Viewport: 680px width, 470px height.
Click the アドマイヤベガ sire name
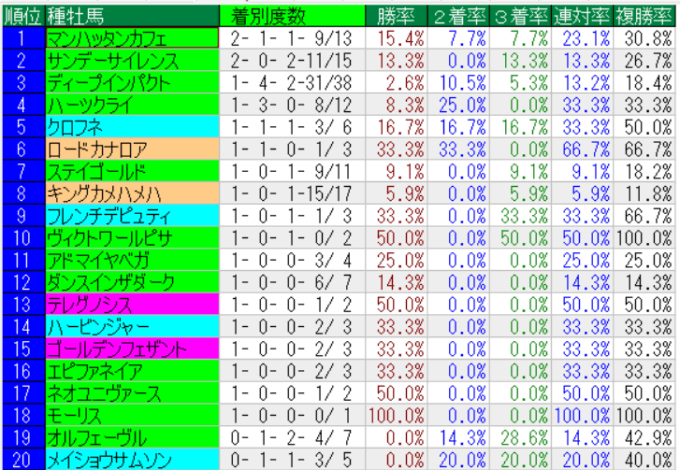coord(132,260)
